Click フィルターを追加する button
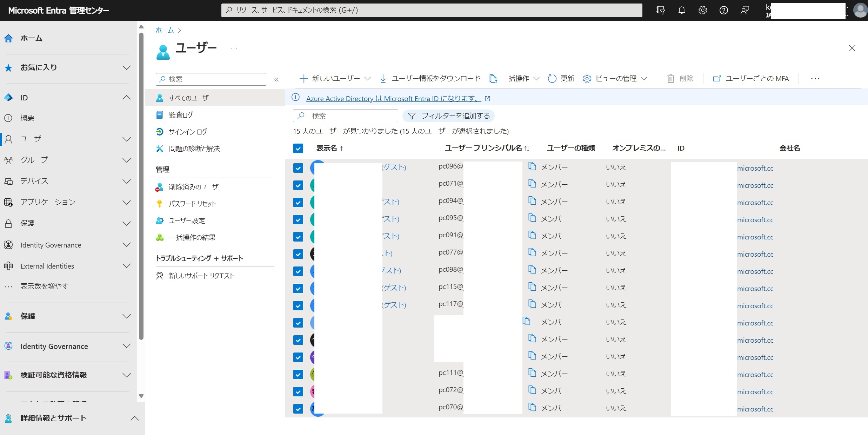 pos(449,116)
